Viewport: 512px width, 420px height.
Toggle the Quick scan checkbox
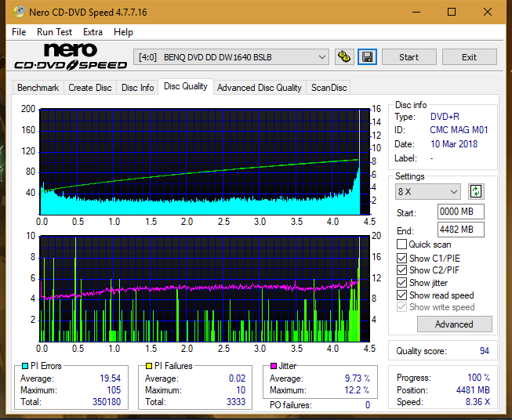point(401,244)
